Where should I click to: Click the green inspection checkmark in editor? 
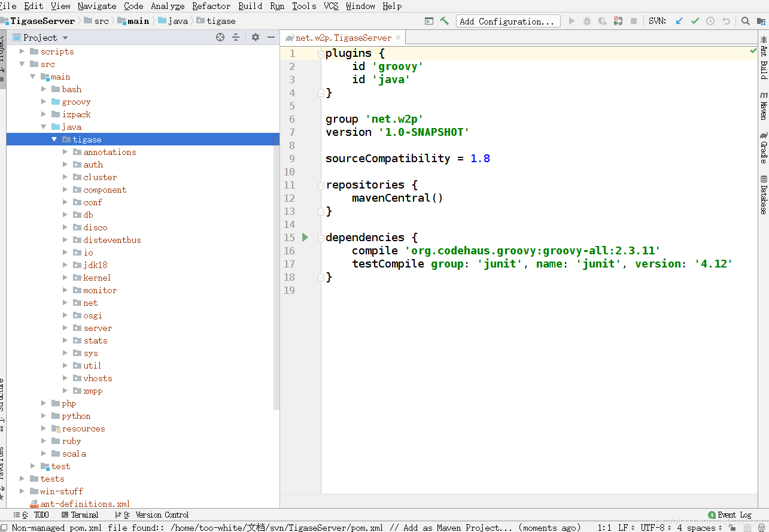click(753, 51)
